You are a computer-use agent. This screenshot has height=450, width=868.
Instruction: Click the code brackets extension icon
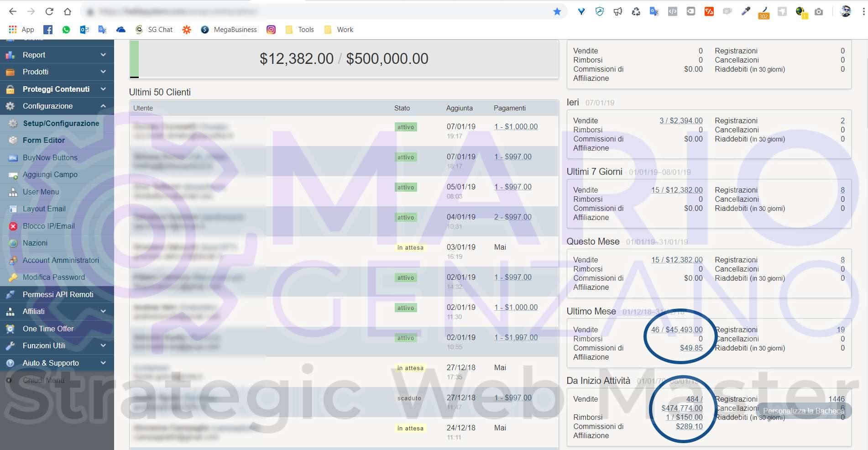point(673,11)
